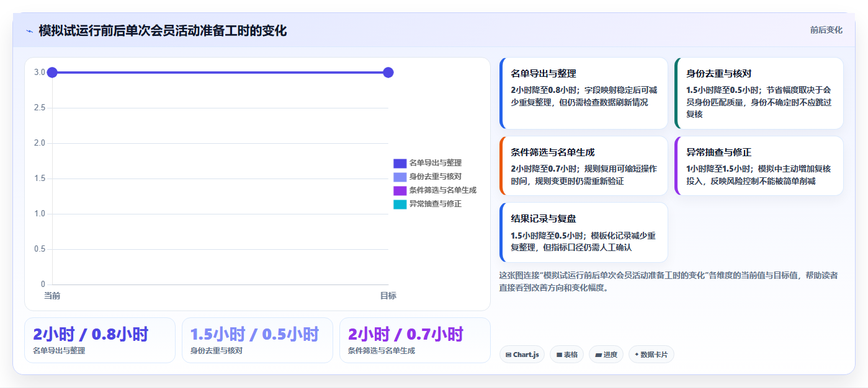868x388 pixels.
Task: Click the header title 模拟试运行前后单次会员活动准备工时的变化
Action: [x=163, y=31]
